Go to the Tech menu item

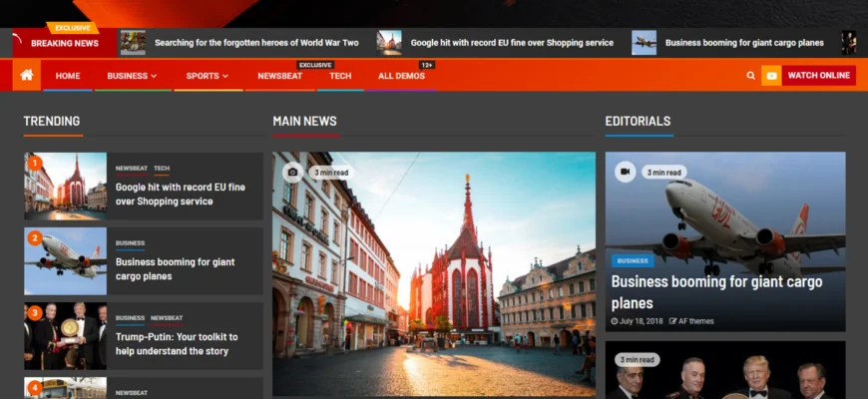point(340,76)
